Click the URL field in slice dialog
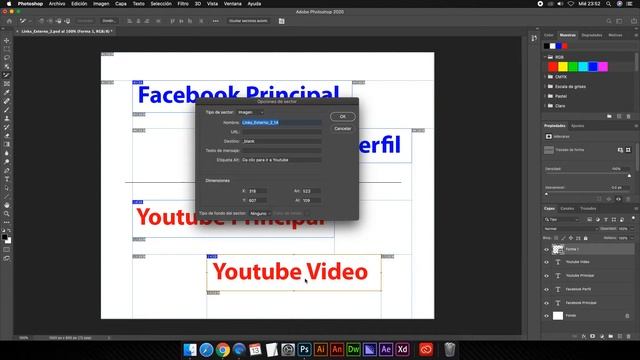 coord(281,132)
